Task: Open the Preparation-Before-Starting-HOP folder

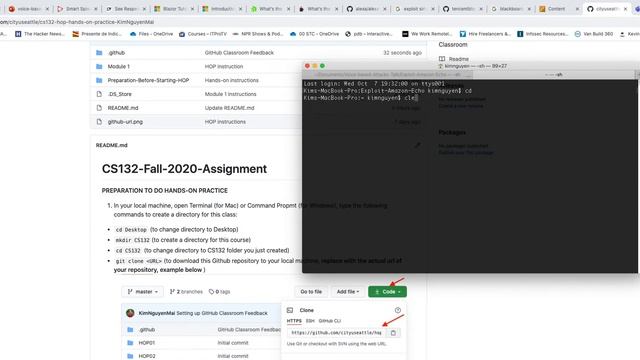Action: (148, 80)
